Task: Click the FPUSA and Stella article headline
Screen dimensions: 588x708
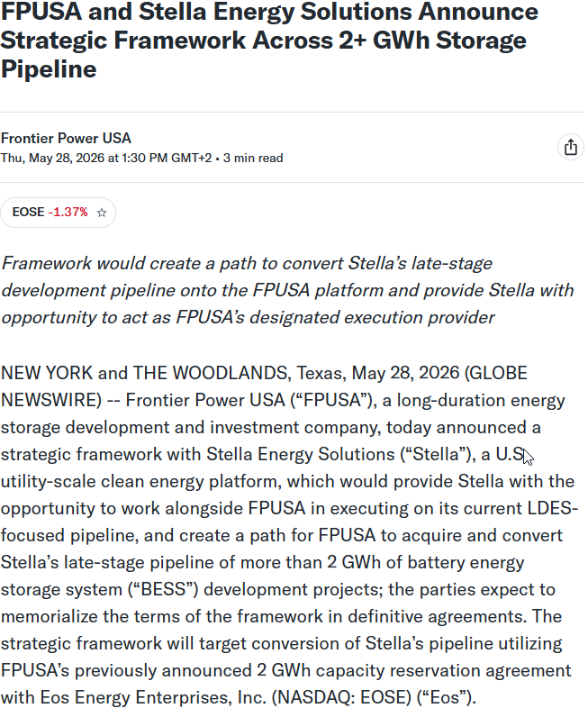Action: pyautogui.click(x=269, y=40)
